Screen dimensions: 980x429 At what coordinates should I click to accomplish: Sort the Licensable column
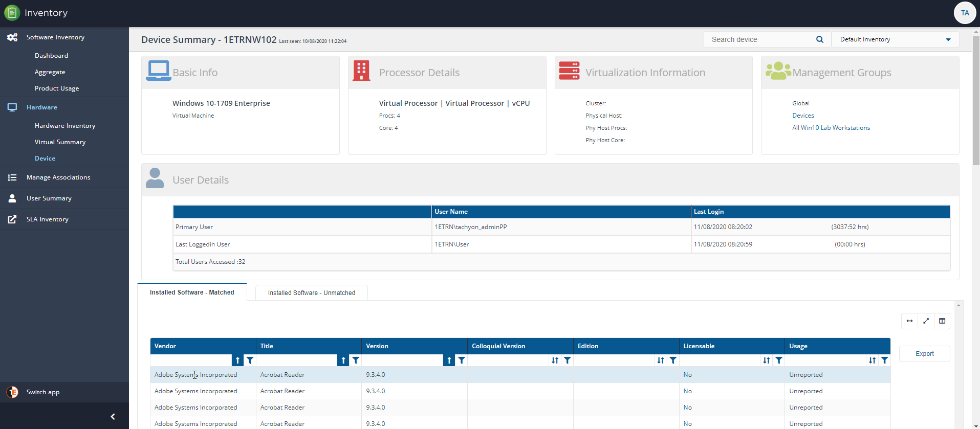767,360
